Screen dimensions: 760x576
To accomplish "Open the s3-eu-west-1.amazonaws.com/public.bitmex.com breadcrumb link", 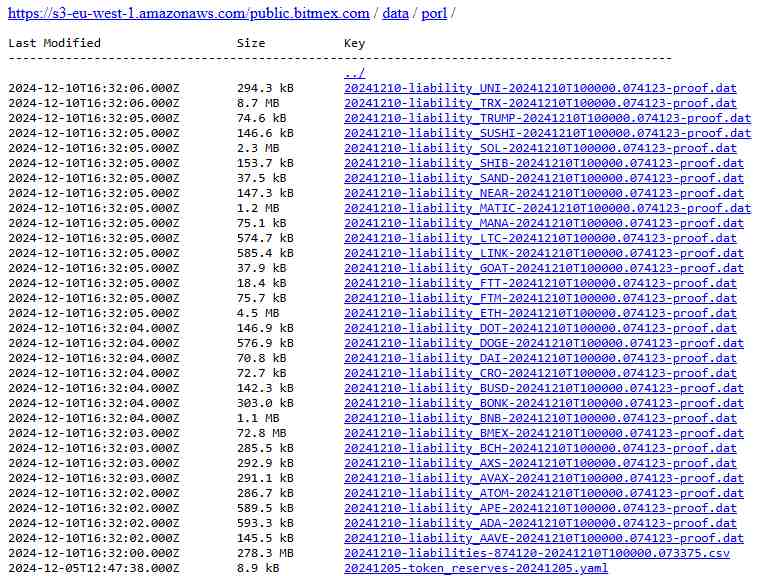I will click(189, 13).
